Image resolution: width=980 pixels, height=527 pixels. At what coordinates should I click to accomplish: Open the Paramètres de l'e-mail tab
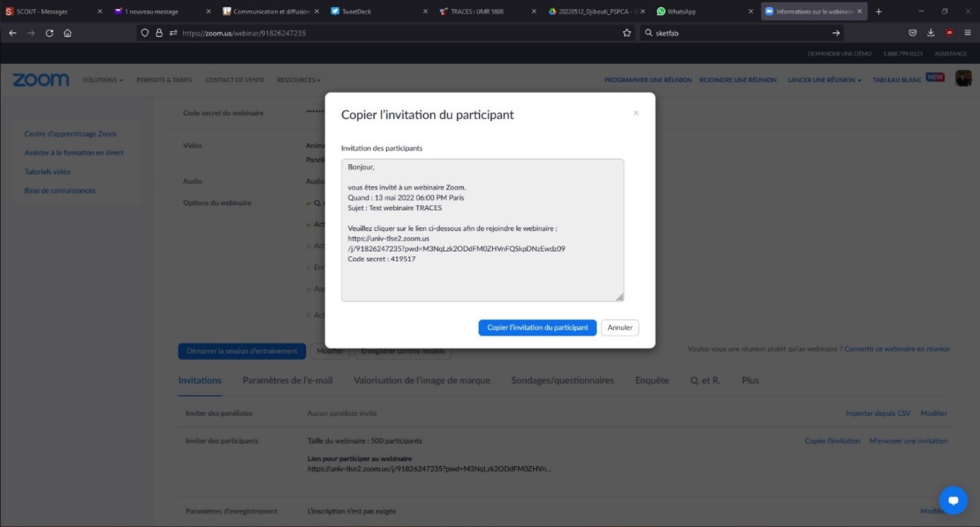(x=287, y=381)
